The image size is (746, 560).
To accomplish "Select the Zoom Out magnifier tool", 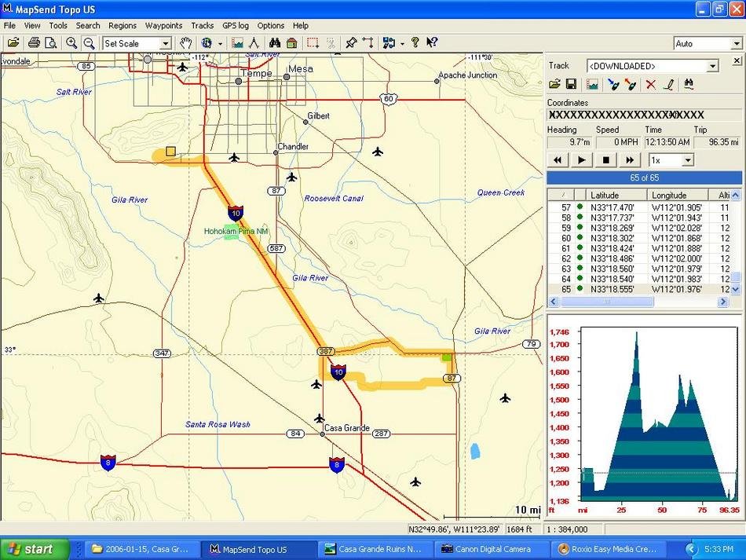I will coord(89,43).
